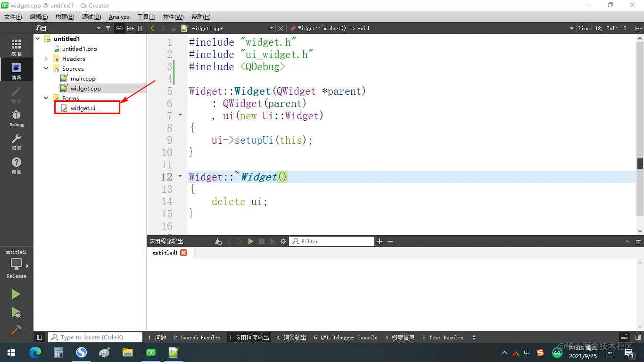Image resolution: width=644 pixels, height=362 pixels.
Task: Open output pane settings gear
Action: (283, 241)
